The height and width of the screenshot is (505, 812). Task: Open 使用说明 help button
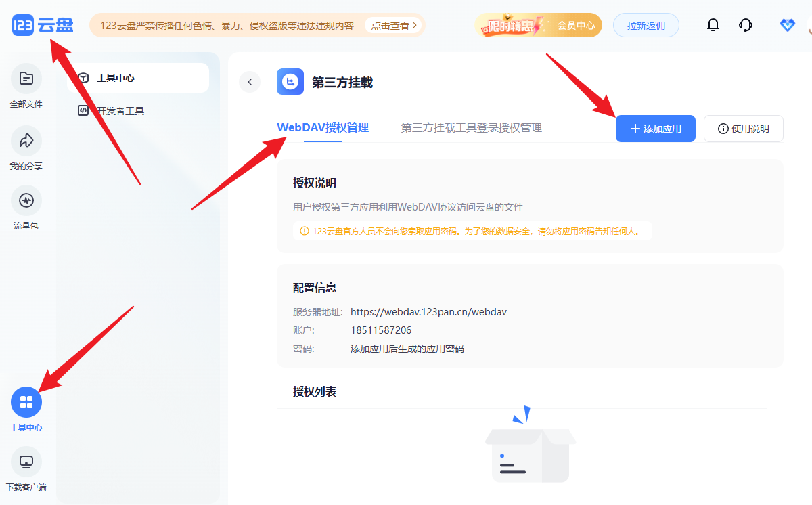point(743,129)
